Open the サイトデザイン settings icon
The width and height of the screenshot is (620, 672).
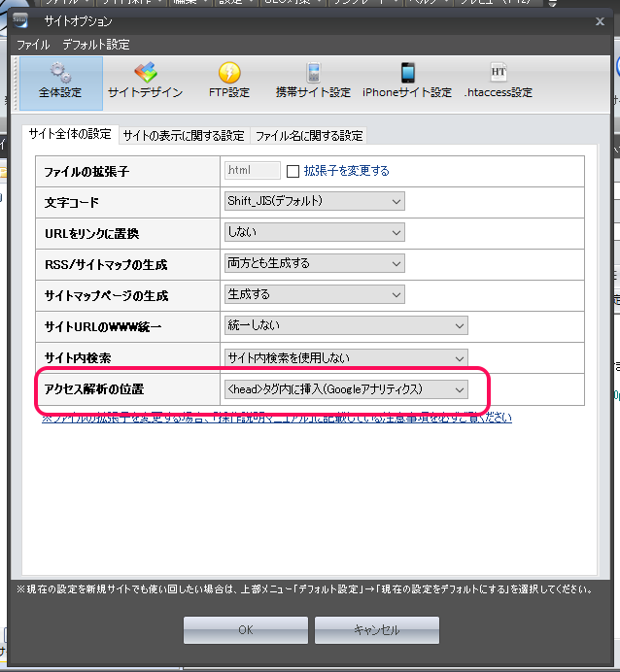(x=145, y=75)
